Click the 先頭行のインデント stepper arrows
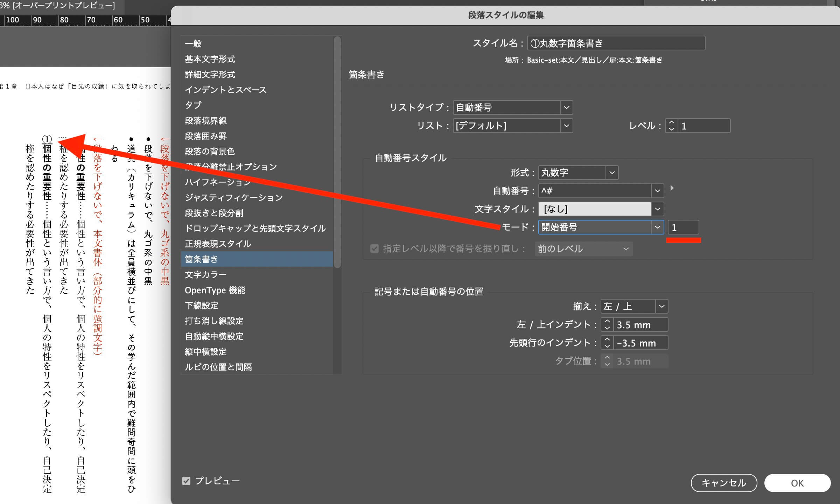Image resolution: width=840 pixels, height=504 pixels. (607, 343)
